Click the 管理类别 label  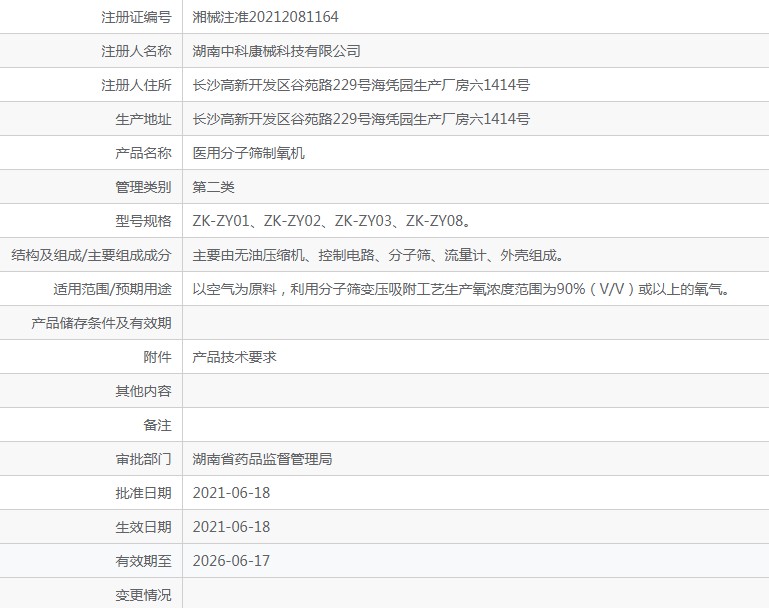click(x=143, y=187)
